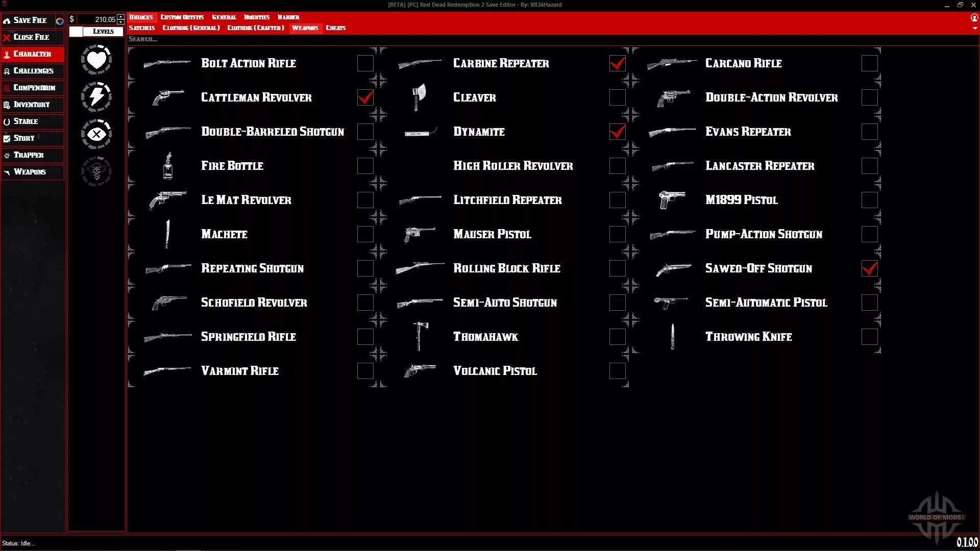This screenshot has width=980, height=551.
Task: Click the Save File button
Action: click(x=28, y=20)
